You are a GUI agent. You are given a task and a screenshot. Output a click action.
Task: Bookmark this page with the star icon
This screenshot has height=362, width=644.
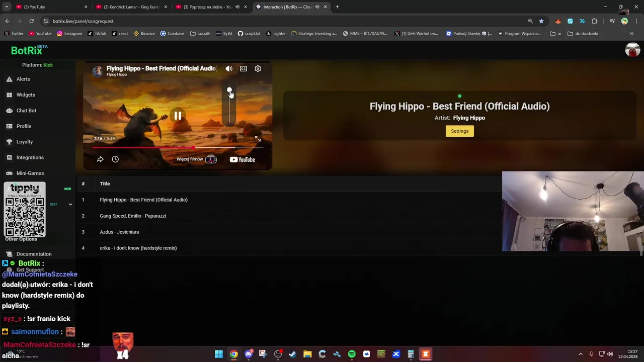pos(541,21)
